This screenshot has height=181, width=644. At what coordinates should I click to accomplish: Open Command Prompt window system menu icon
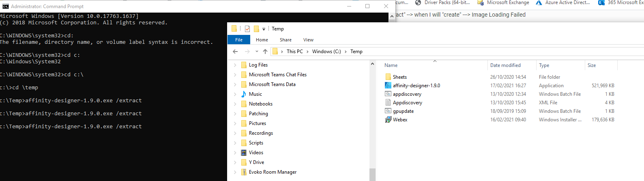5,6
